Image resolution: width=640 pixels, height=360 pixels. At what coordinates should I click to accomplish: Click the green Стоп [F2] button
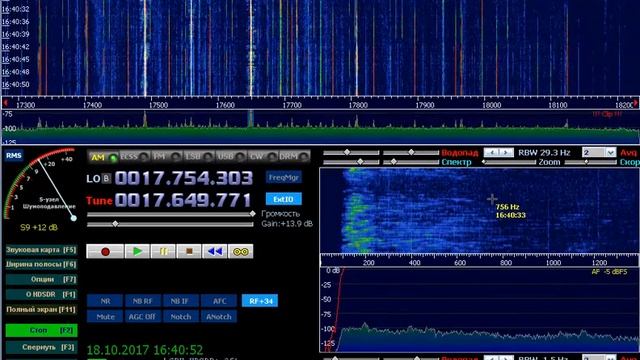(41, 330)
